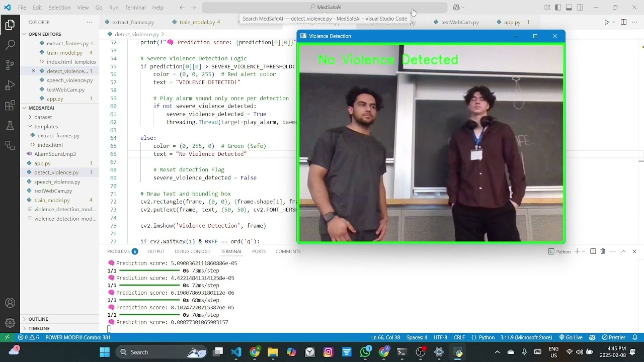The image size is (644, 362).
Task: Open Explorer views and more actions ellipsis
Action: point(90,22)
